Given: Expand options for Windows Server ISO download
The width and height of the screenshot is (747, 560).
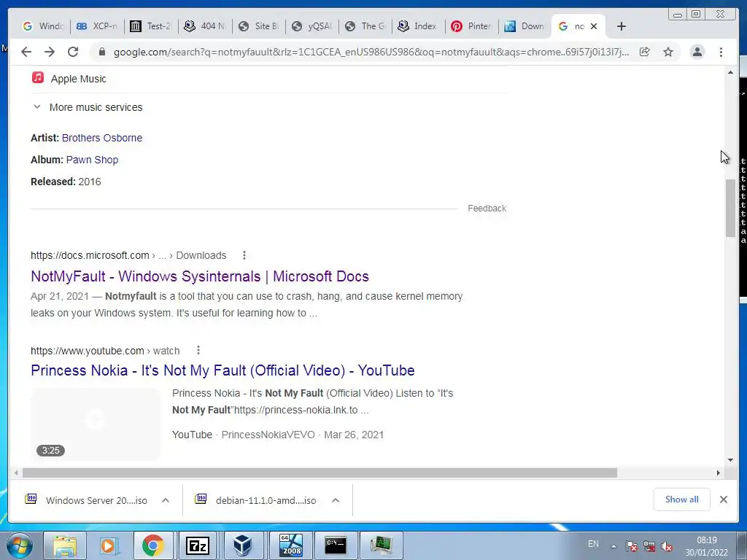Looking at the screenshot, I should [166, 500].
